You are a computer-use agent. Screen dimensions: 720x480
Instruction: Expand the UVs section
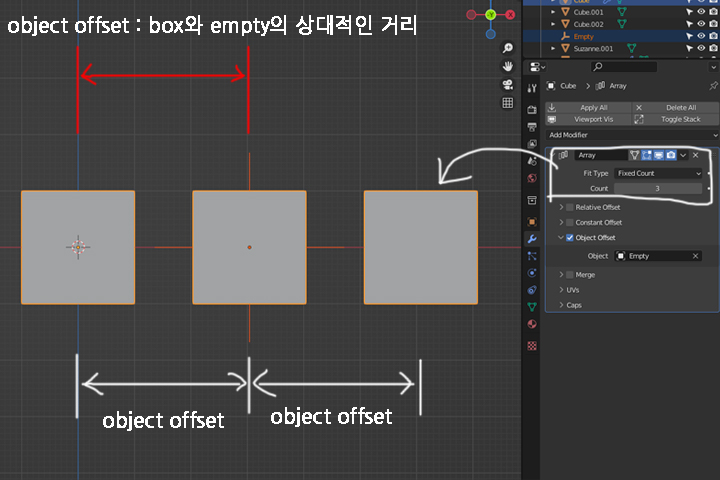coord(561,290)
